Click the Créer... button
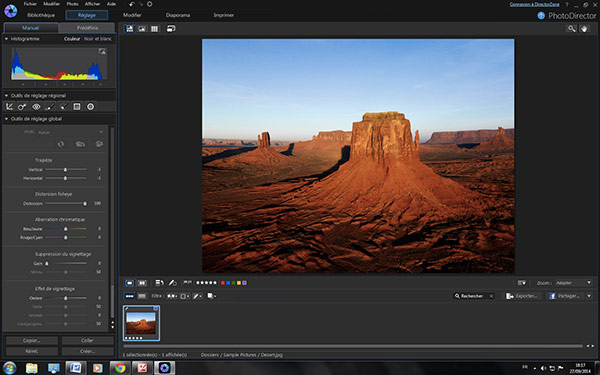This screenshot has width=600, height=375. [x=88, y=351]
